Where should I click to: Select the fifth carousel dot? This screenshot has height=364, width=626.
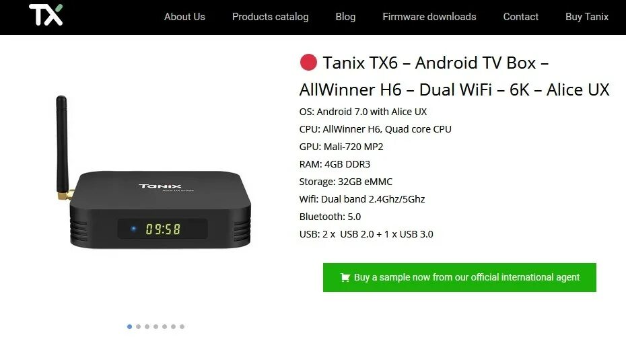[x=164, y=326]
